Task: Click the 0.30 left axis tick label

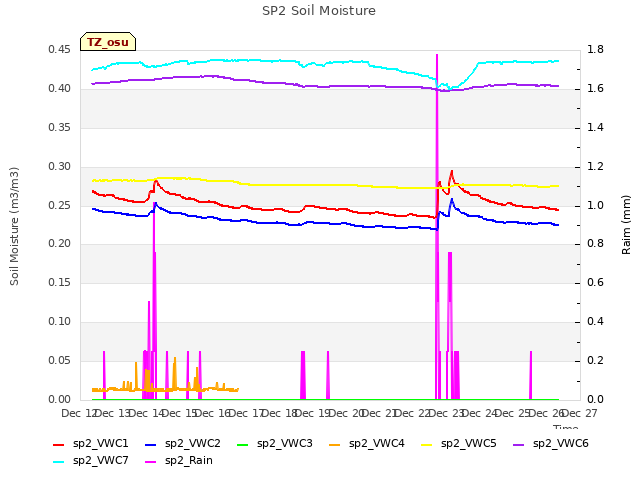Action: point(59,167)
